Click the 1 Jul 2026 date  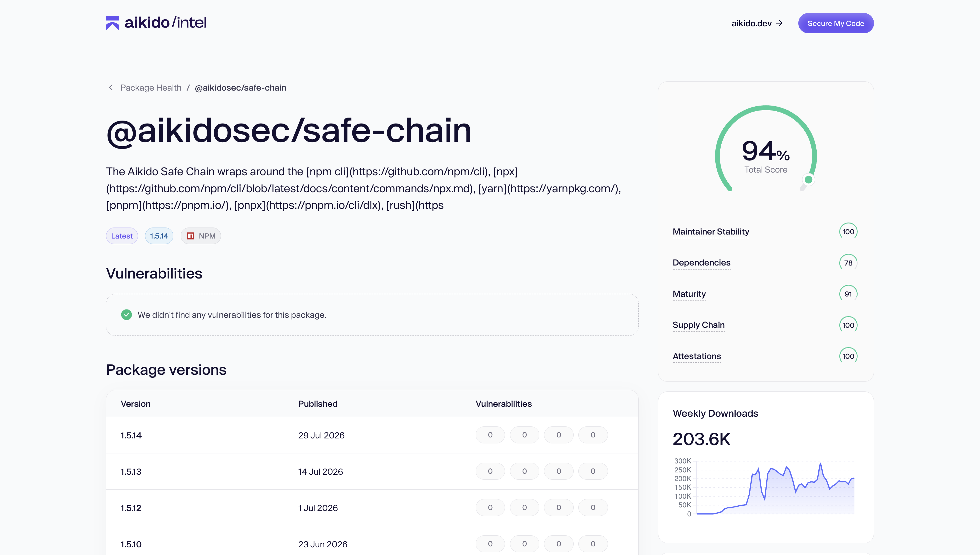(318, 508)
